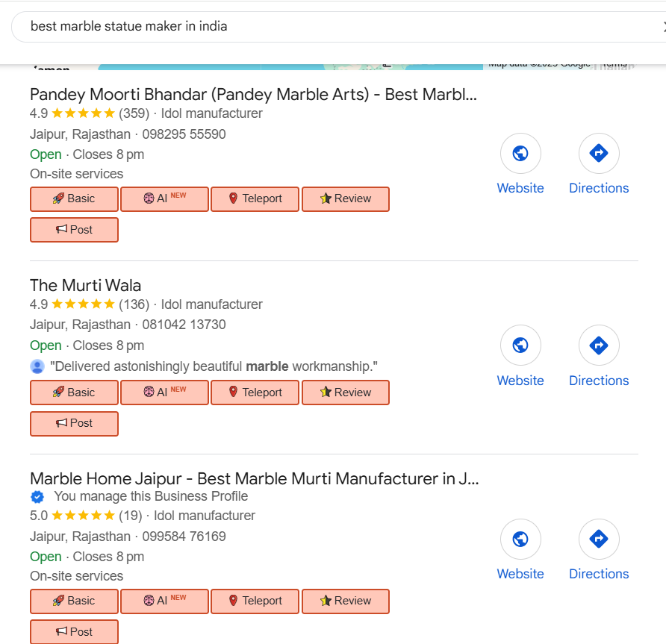Select Teleport button under Marble Home Jaipur
Image resolution: width=666 pixels, height=644 pixels.
point(255,601)
